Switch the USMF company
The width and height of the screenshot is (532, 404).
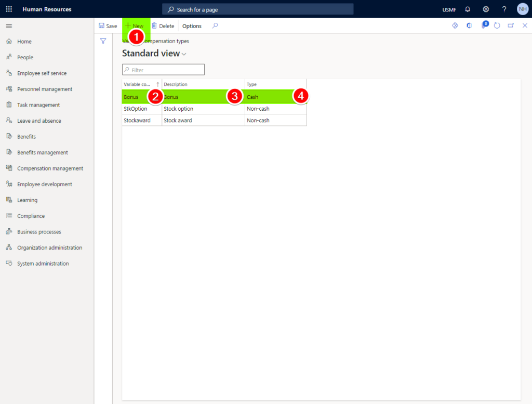coord(449,9)
